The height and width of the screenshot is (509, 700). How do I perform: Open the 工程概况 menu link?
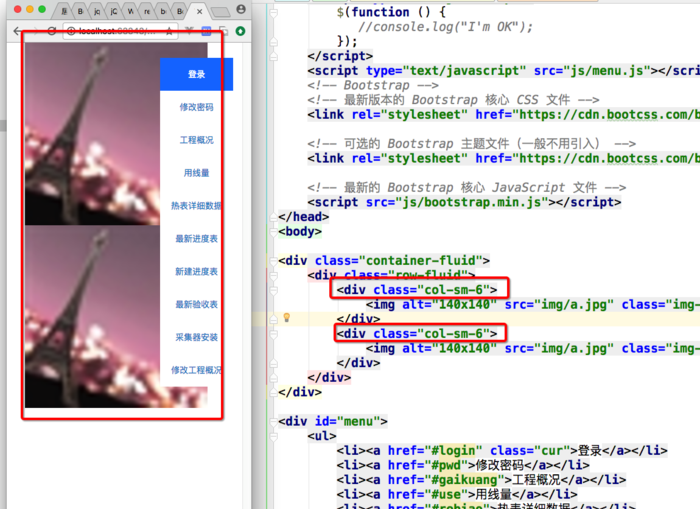[196, 140]
